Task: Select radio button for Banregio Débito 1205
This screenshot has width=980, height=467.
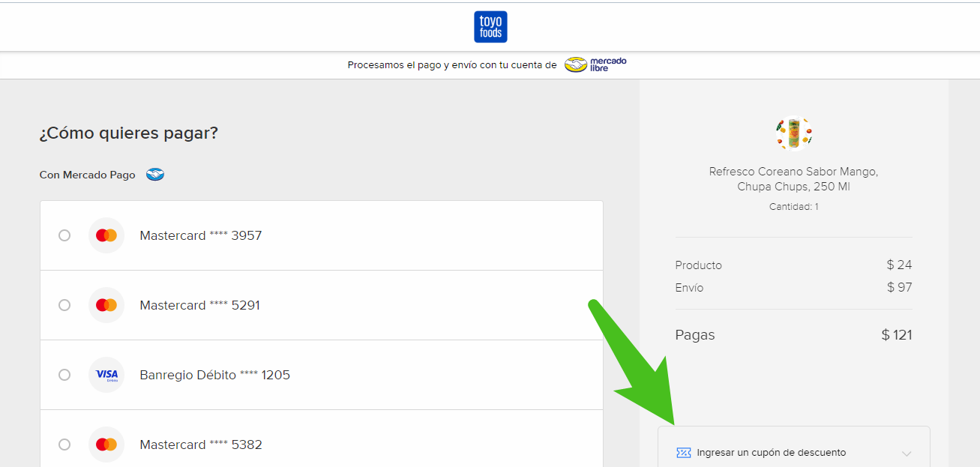Action: click(64, 375)
